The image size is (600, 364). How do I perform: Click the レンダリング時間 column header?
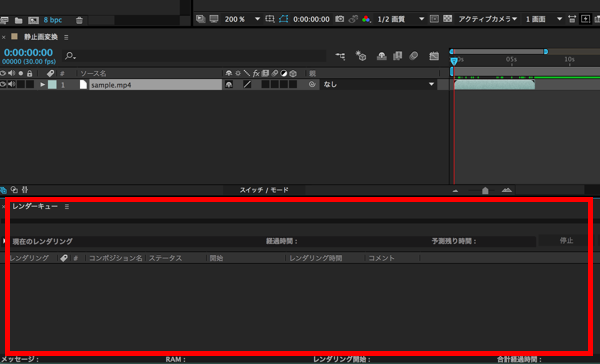point(316,258)
